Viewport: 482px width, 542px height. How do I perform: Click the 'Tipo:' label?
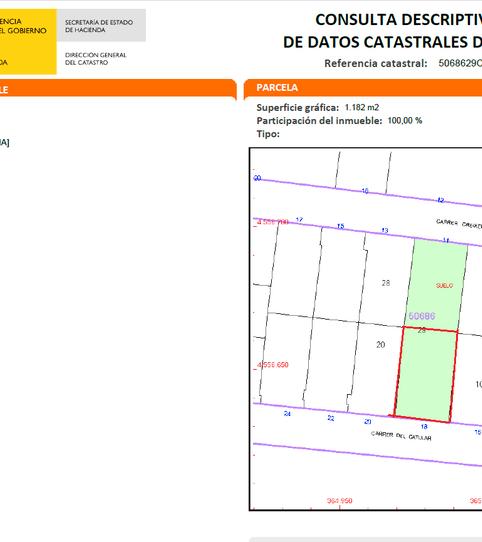[268, 134]
